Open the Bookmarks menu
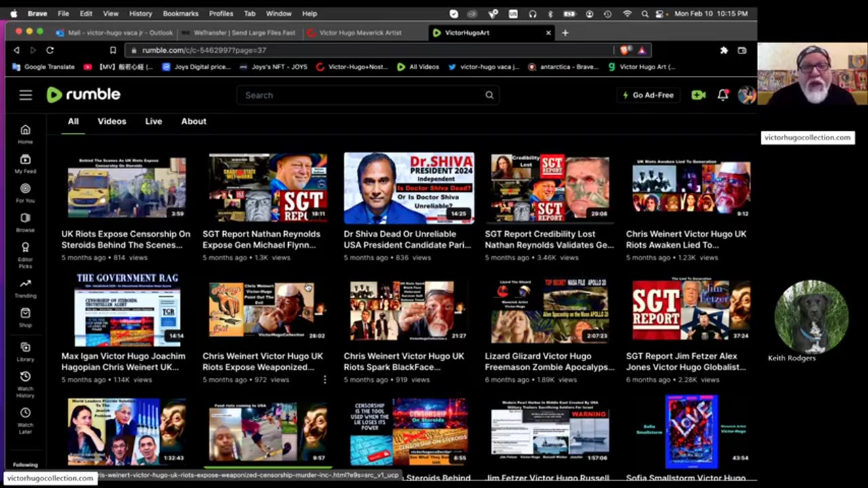 point(180,14)
